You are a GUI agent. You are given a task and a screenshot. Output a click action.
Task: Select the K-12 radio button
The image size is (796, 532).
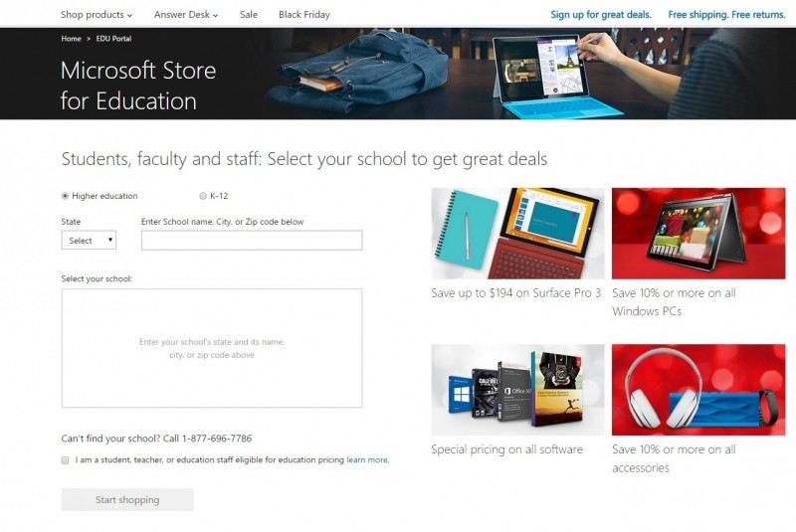click(203, 196)
